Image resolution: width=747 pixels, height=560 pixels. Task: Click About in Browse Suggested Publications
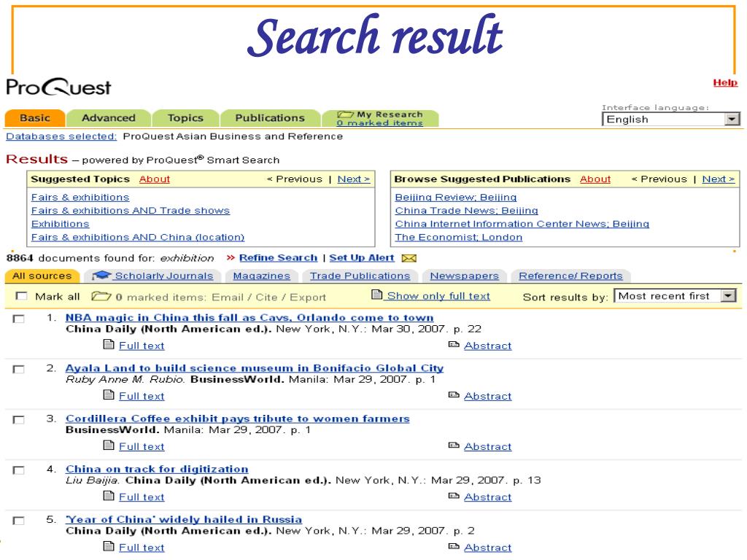[x=595, y=179]
